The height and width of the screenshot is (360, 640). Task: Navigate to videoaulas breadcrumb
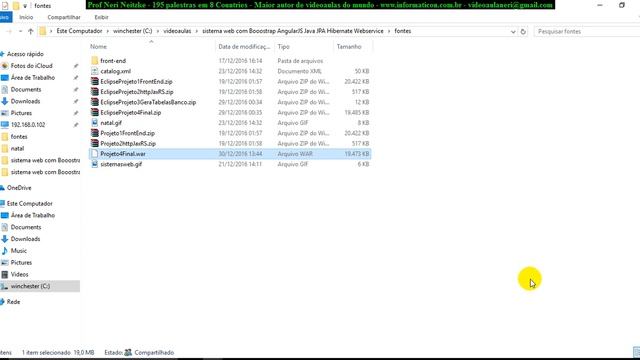pos(177,31)
